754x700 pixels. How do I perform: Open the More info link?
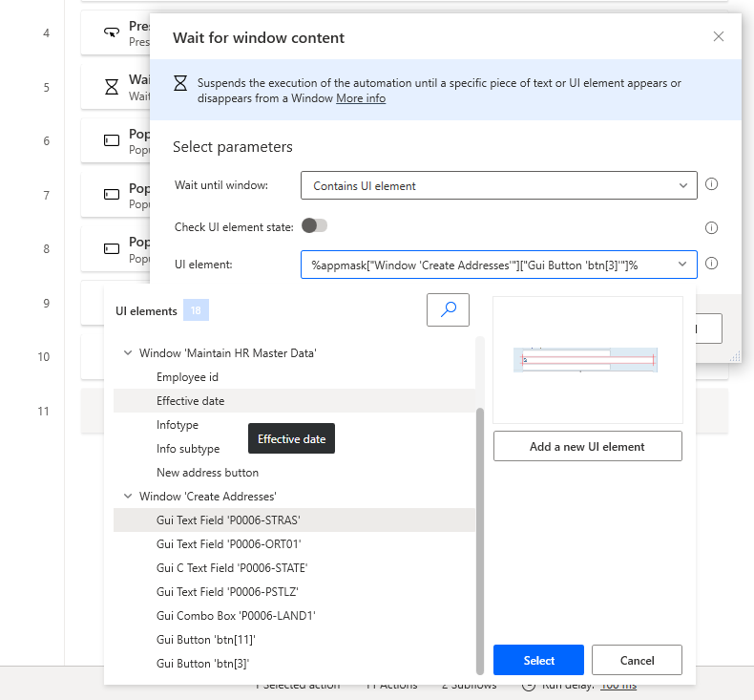tap(361, 98)
